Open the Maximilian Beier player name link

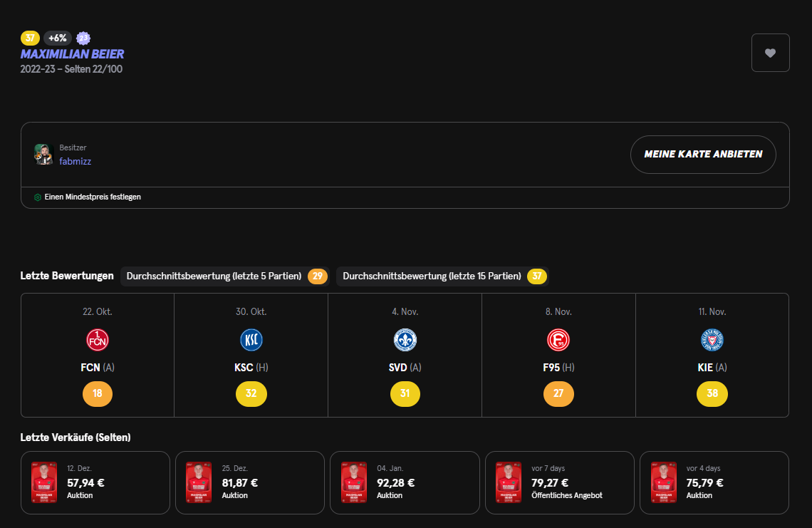pos(72,54)
